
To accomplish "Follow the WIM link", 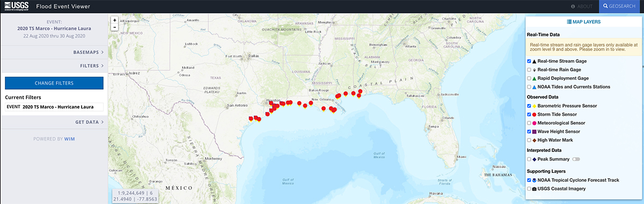I will point(70,139).
